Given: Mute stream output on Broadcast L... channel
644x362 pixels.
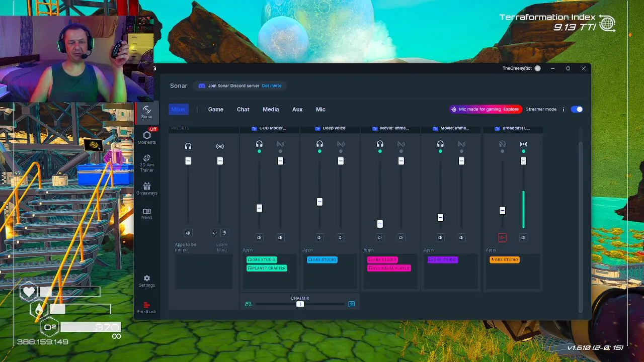Looking at the screenshot, I should 523,237.
